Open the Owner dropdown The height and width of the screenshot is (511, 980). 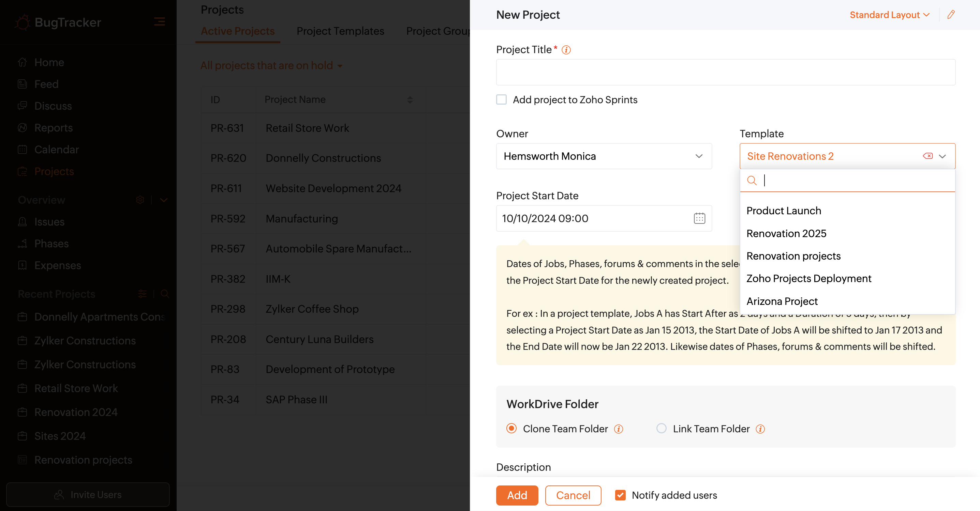pyautogui.click(x=604, y=156)
